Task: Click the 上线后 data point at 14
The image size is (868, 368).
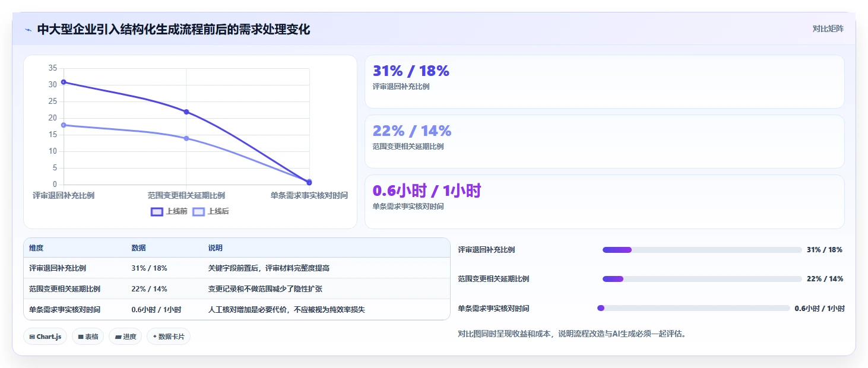Action: [186, 138]
